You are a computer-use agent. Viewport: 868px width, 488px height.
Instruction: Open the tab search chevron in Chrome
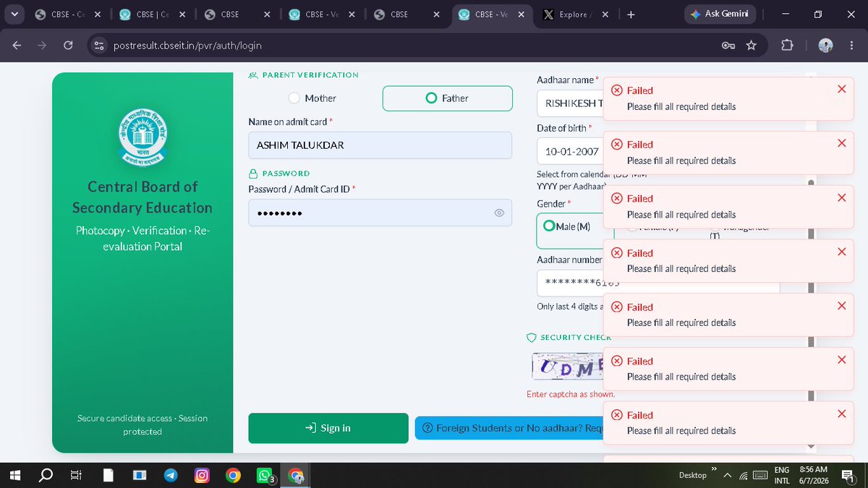click(x=14, y=14)
